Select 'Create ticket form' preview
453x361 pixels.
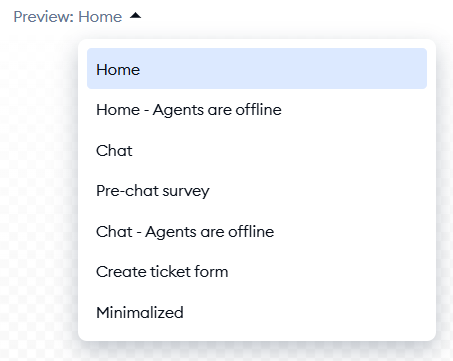257,272
